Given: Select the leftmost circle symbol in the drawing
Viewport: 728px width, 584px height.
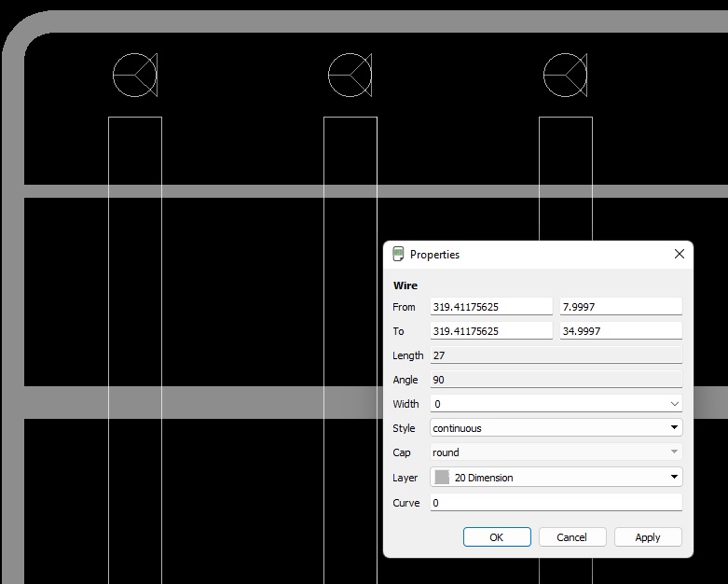Looking at the screenshot, I should (x=135, y=75).
